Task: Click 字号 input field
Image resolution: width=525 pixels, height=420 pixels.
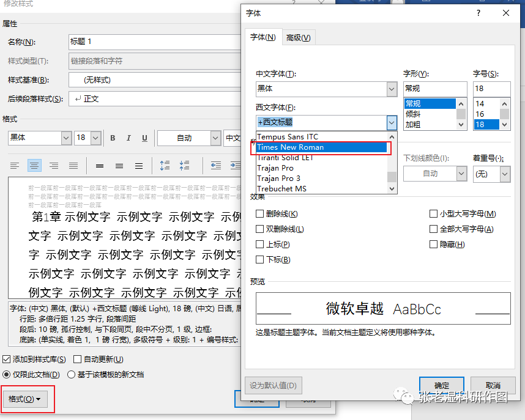Action: (491, 89)
